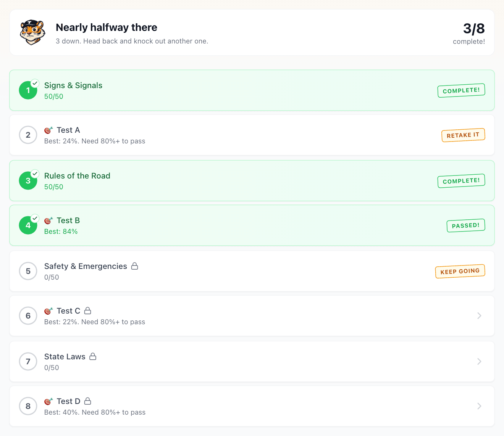
Task: Select the Test B title
Action: coord(68,220)
